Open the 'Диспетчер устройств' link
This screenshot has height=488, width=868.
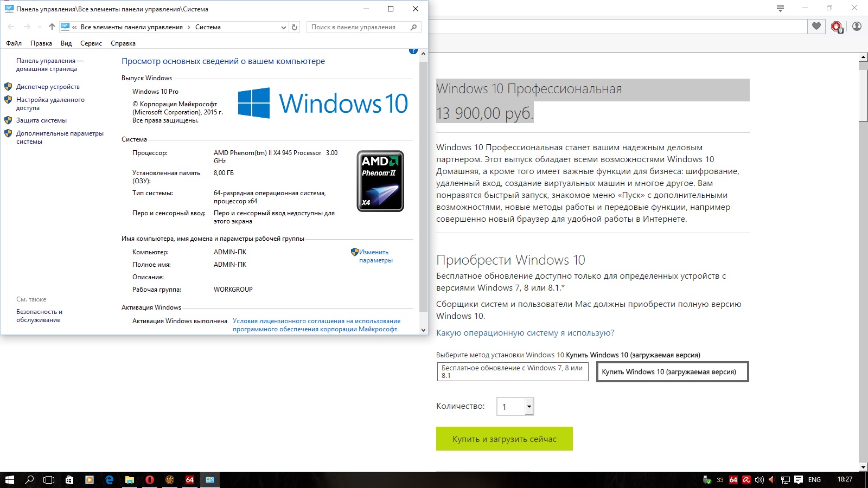pyautogui.click(x=48, y=87)
